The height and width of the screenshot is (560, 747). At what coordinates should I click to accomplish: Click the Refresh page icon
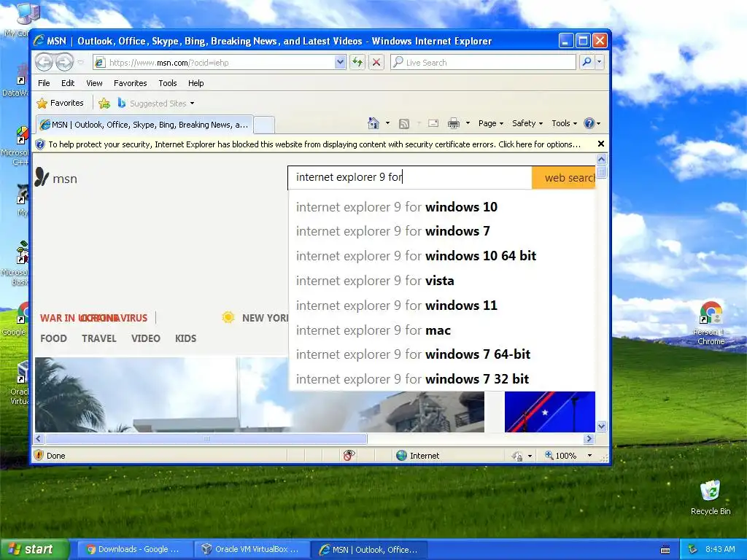pyautogui.click(x=357, y=63)
